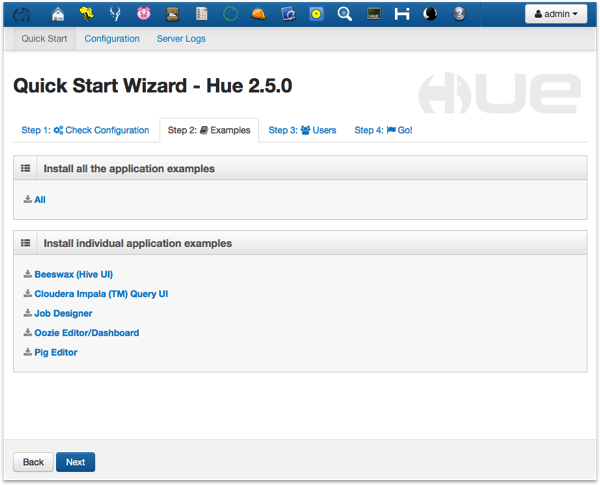Open the Pig editor via the pig face icon
The width and height of the screenshot is (600, 485).
tap(144, 14)
